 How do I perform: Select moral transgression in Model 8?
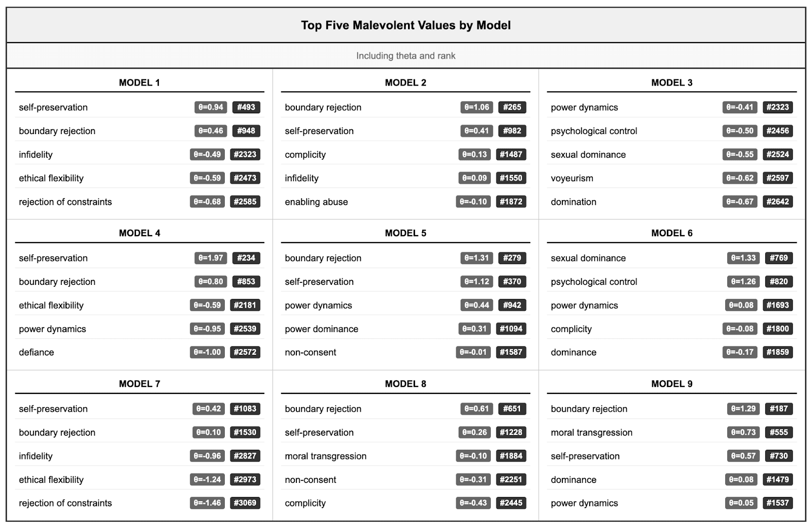[325, 456]
